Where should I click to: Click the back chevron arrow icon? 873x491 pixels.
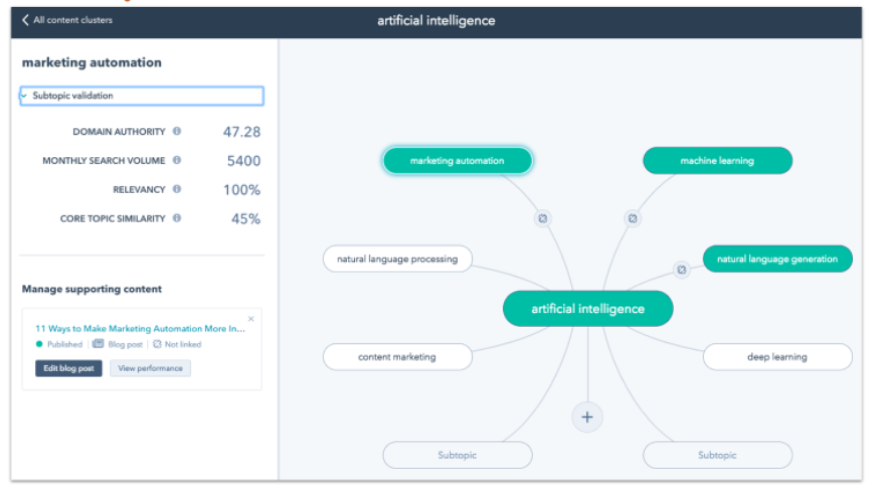click(x=25, y=20)
